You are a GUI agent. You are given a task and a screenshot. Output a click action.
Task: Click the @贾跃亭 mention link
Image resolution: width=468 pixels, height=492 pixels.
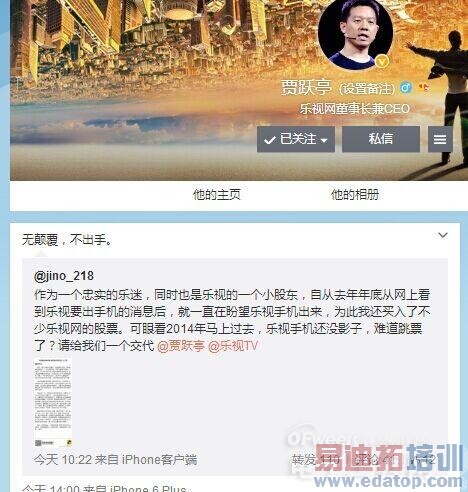(181, 346)
